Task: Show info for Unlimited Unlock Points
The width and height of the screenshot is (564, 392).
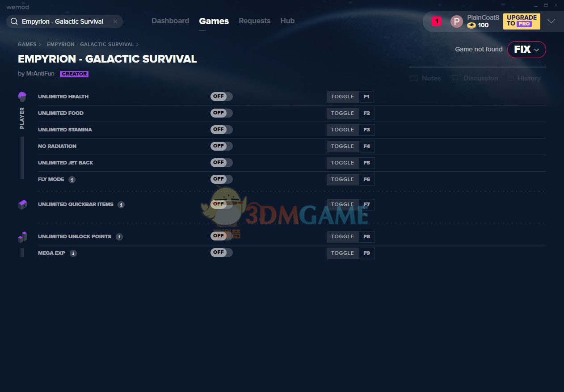Action: point(119,237)
